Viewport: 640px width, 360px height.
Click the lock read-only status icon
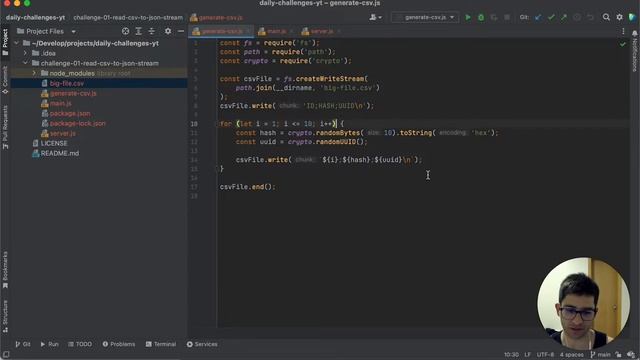618,354
